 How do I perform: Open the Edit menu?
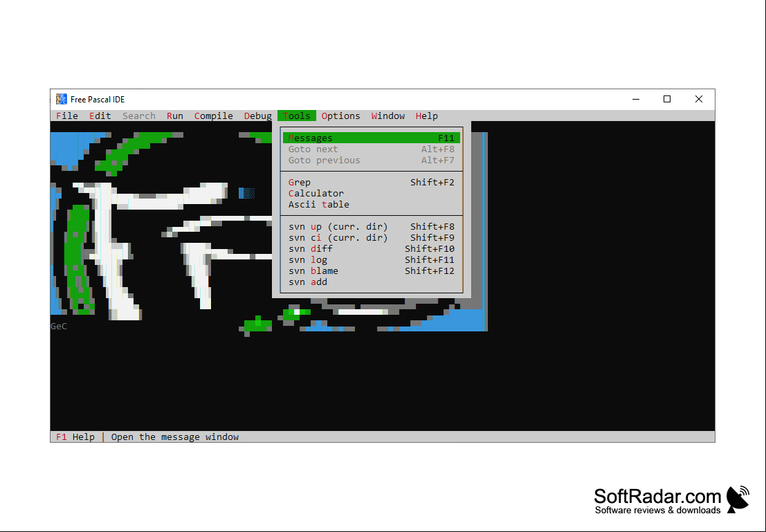[x=100, y=116]
